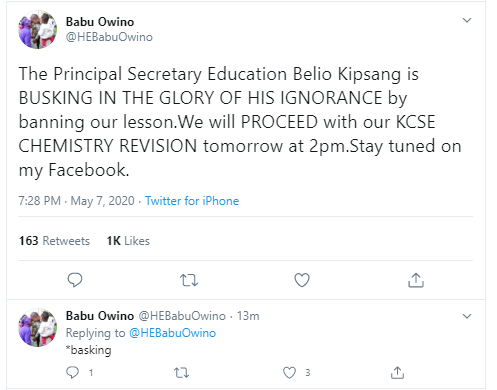Open the main tweet options chevron

[467, 20]
